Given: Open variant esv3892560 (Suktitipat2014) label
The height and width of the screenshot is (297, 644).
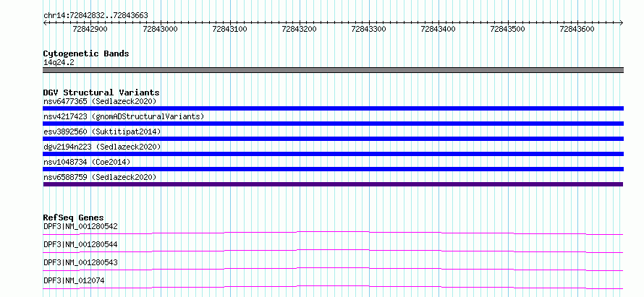Looking at the screenshot, I should point(102,132).
